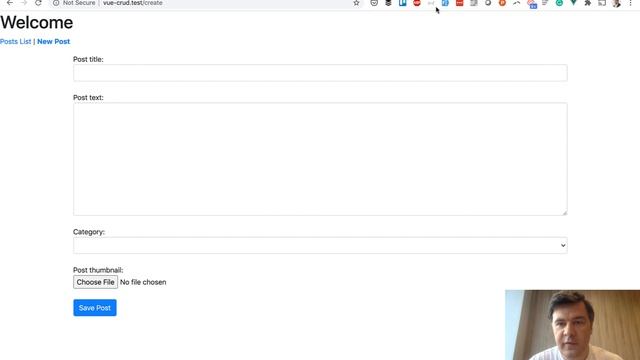The height and width of the screenshot is (360, 640).
Task: Open the Trello extension icon
Action: [402, 3]
